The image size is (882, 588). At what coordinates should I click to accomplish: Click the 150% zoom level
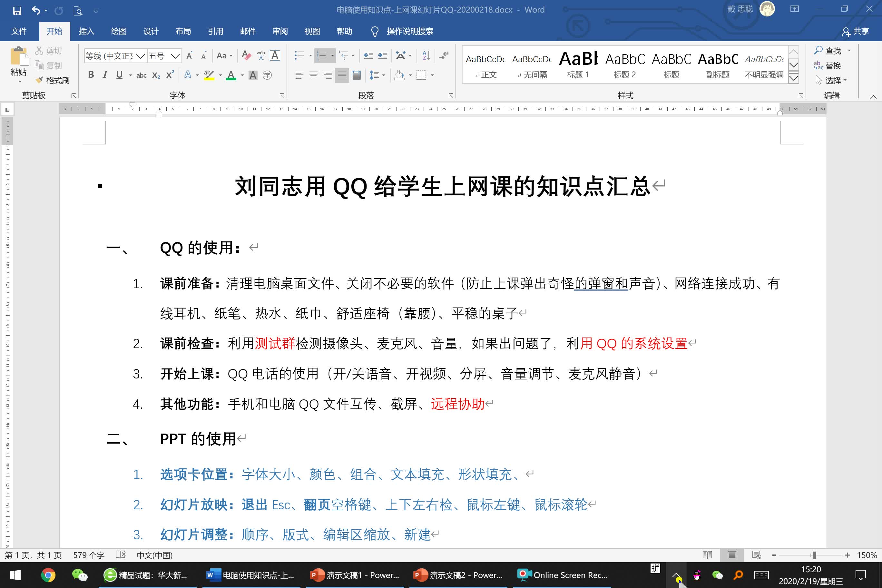point(867,555)
